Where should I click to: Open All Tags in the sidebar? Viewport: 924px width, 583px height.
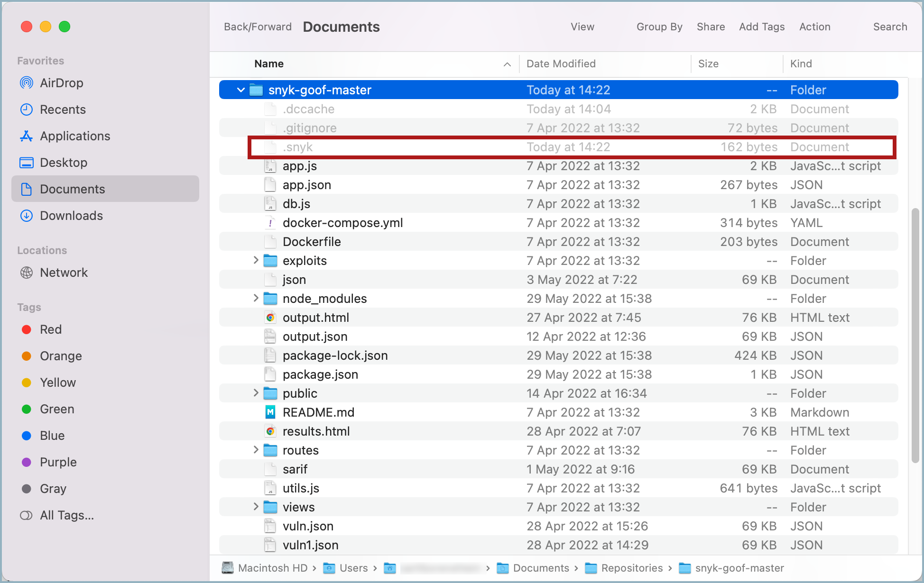click(67, 515)
